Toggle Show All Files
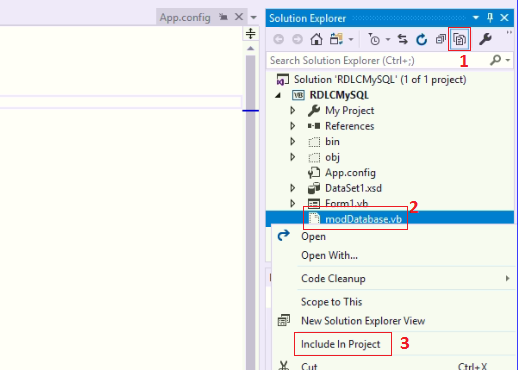 (459, 39)
